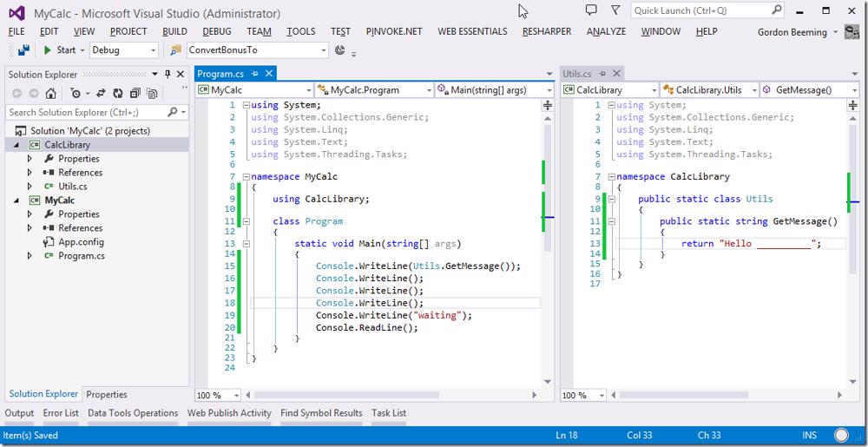Viewport: 868px width, 447px height.
Task: Open the MyCalc.Program type dropdown
Action: click(429, 89)
